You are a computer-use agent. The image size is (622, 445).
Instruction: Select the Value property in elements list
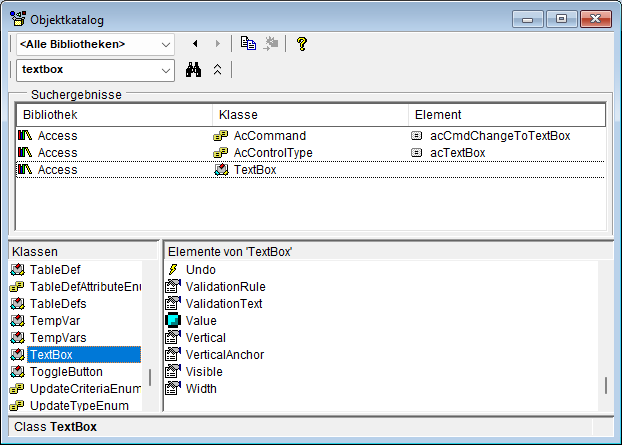pos(201,320)
